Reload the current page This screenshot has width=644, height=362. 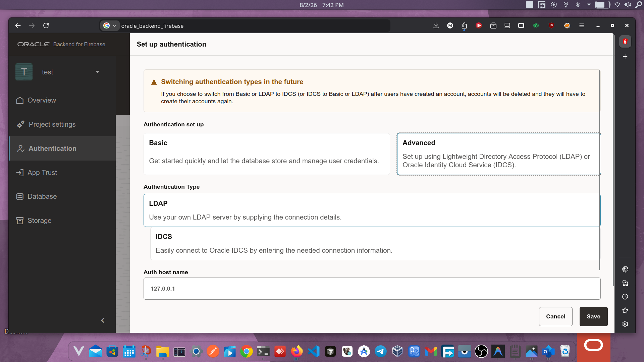click(x=46, y=25)
